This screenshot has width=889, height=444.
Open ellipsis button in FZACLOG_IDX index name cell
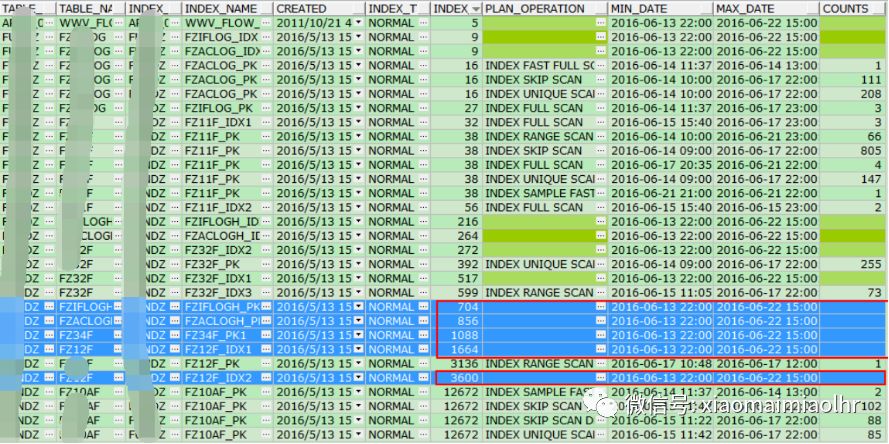click(x=266, y=51)
